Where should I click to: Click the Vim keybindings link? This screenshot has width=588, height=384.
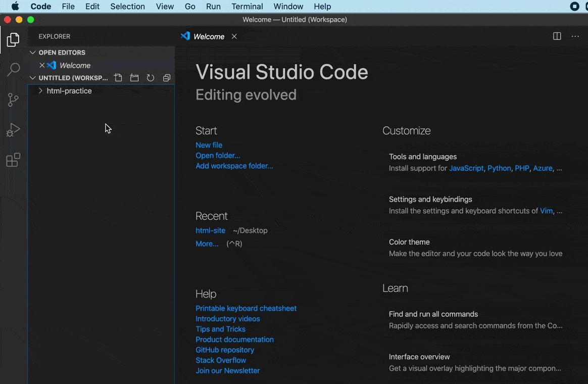coord(546,211)
